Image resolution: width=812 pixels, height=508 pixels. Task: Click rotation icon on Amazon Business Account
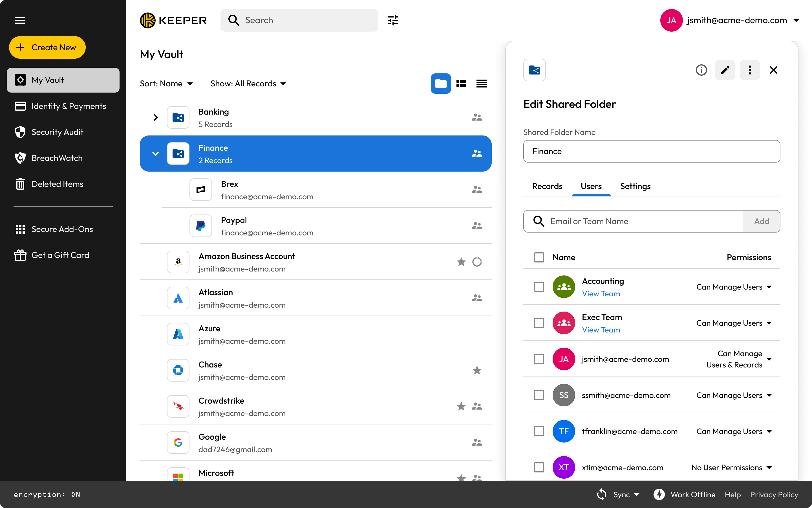(477, 262)
